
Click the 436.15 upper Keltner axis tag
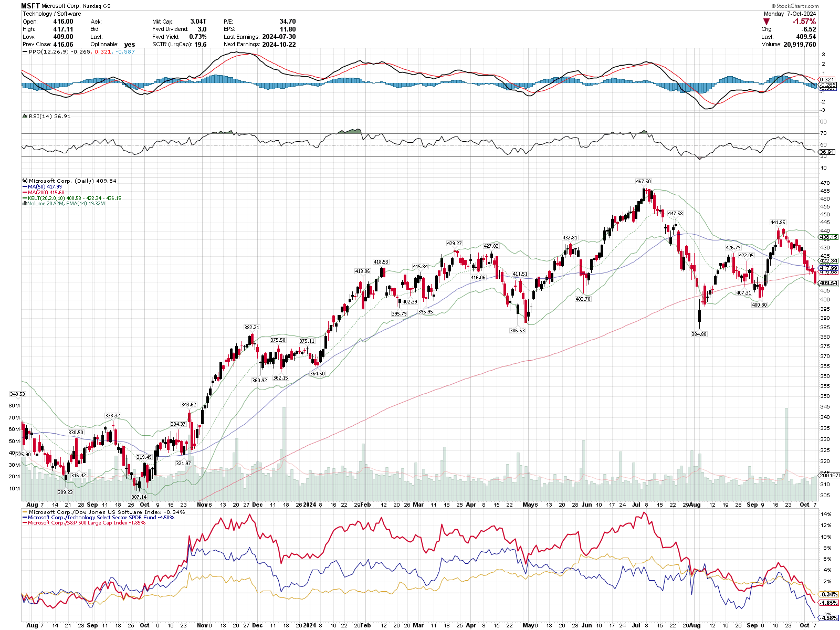(x=828, y=237)
